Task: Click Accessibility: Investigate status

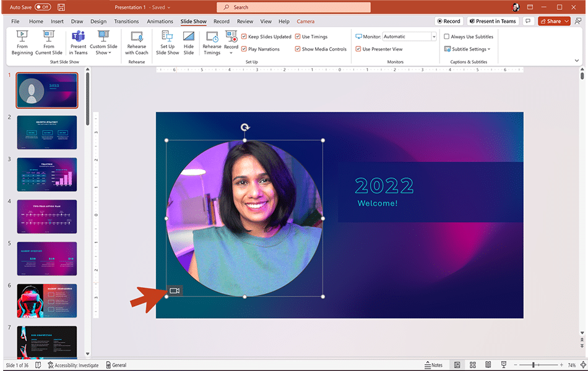Action: [x=73, y=365]
